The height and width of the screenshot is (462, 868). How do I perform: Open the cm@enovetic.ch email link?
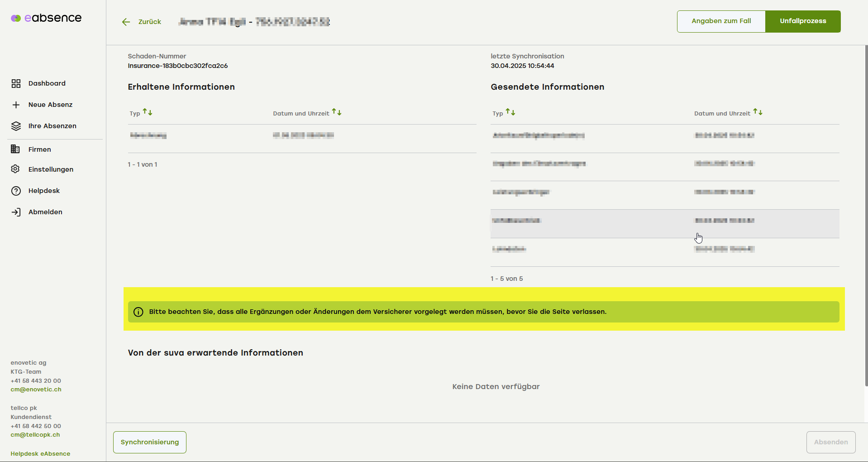click(36, 390)
